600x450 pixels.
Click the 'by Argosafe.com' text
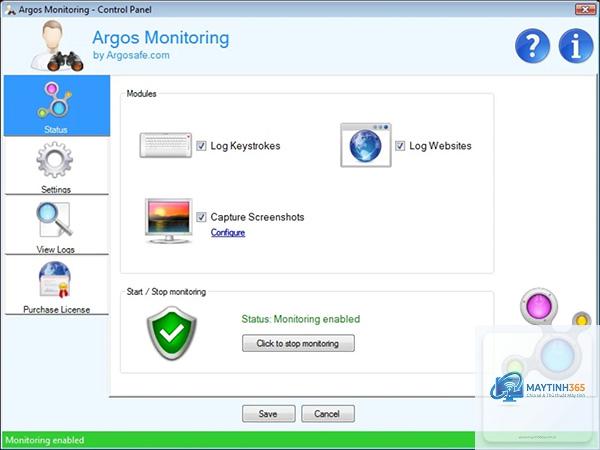click(x=131, y=55)
